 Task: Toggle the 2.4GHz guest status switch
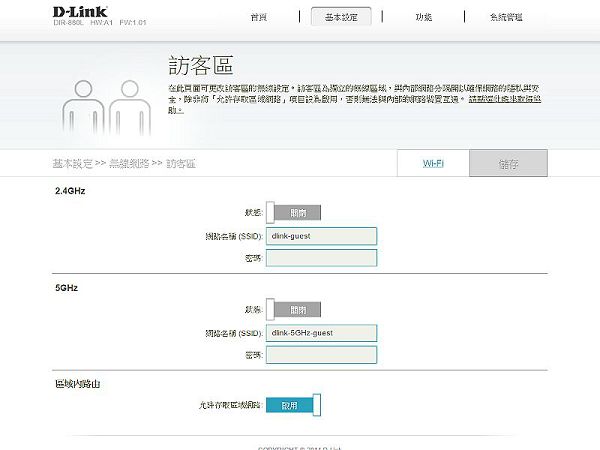293,212
